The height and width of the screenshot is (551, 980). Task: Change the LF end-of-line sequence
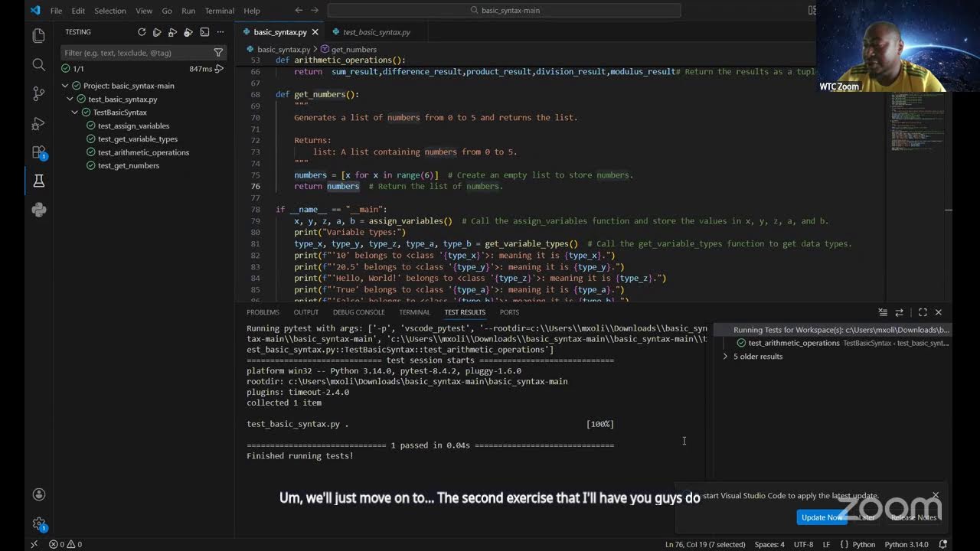point(826,544)
